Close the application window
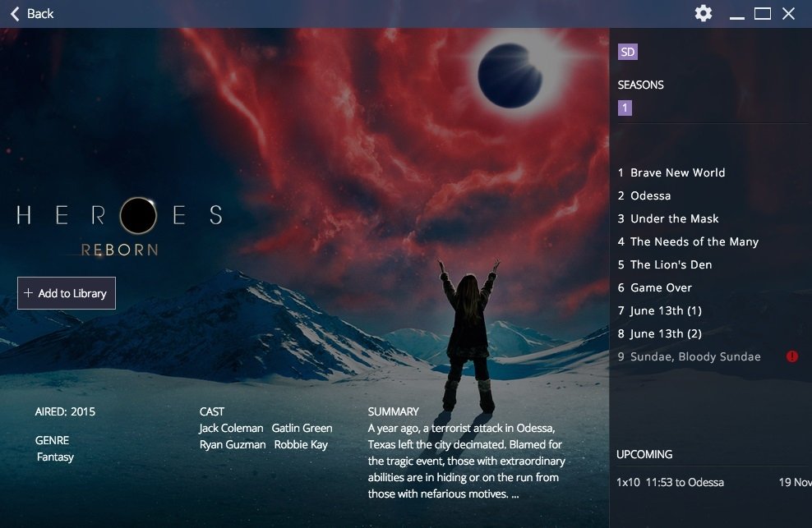Viewport: 812px width, 528px height. coord(788,13)
